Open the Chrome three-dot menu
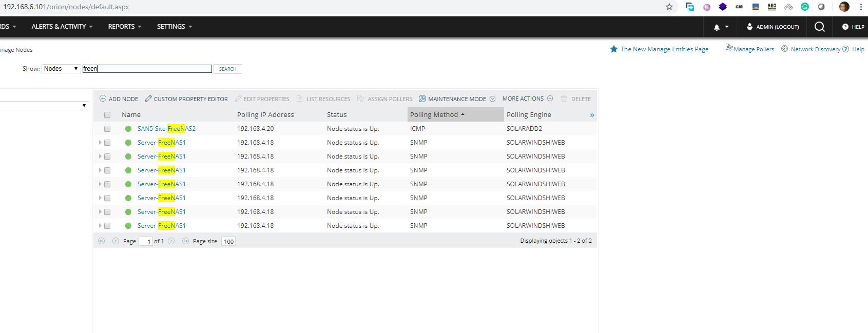The height and width of the screenshot is (333, 868). pyautogui.click(x=861, y=7)
